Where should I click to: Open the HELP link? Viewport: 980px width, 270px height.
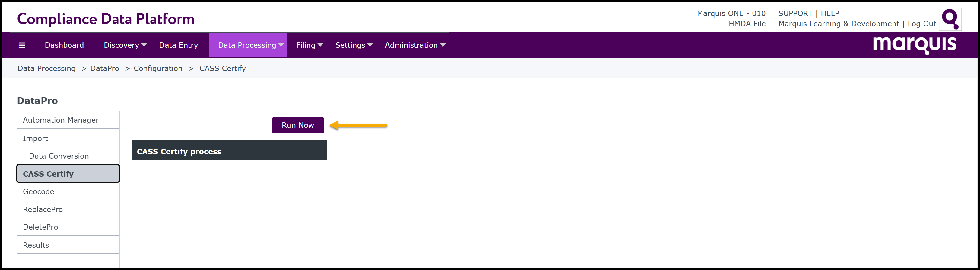[x=830, y=13]
